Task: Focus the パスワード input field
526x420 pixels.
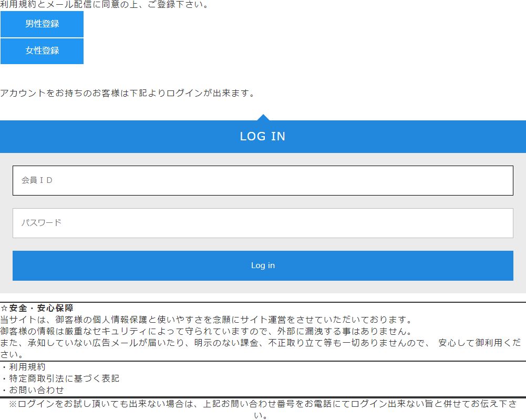Action: 263,223
